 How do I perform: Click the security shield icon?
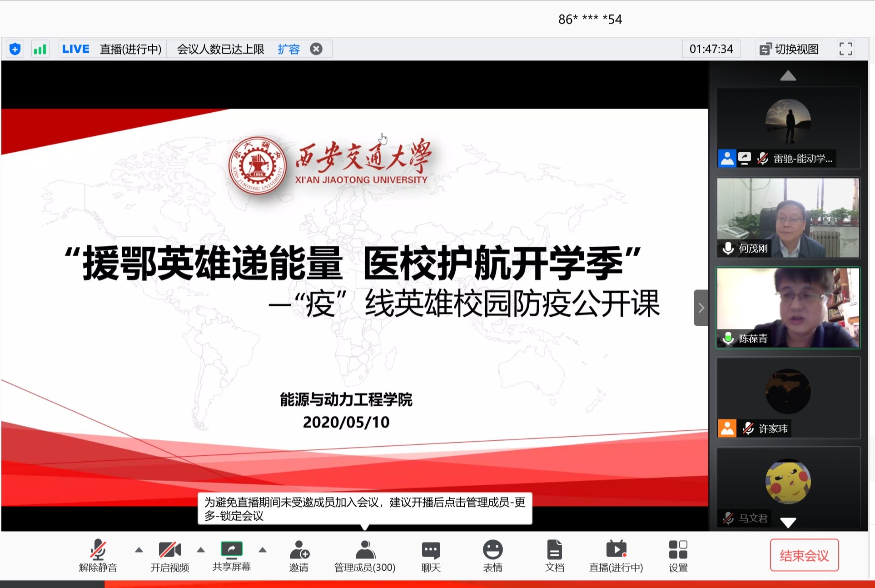pos(15,49)
